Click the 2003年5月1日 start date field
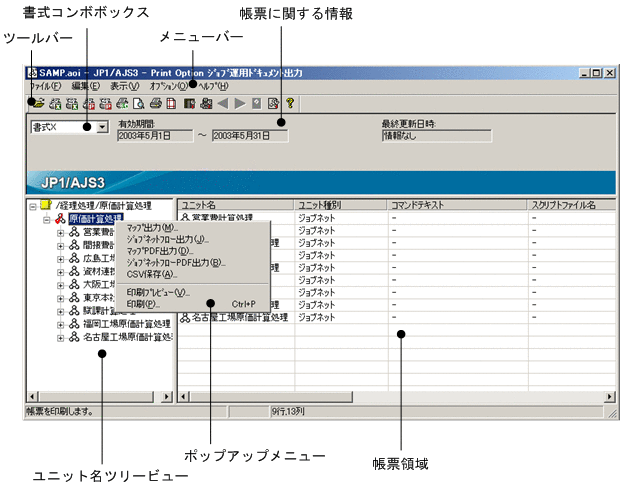This screenshot has height=488, width=623. (155, 136)
